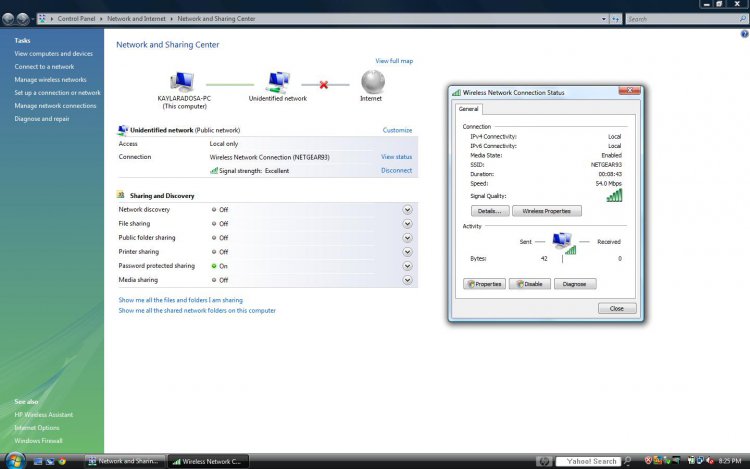Click Network and Internet in breadcrumb

pyautogui.click(x=136, y=19)
